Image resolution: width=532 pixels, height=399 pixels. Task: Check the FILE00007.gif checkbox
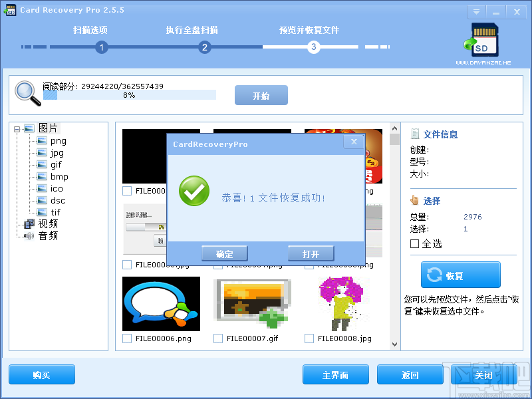coord(218,338)
